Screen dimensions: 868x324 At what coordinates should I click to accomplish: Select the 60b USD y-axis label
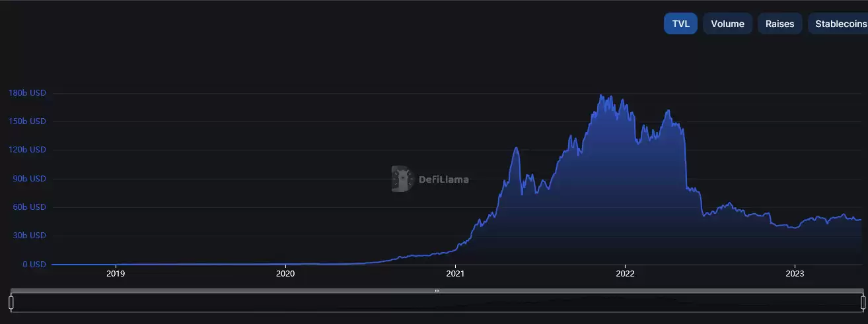(29, 207)
